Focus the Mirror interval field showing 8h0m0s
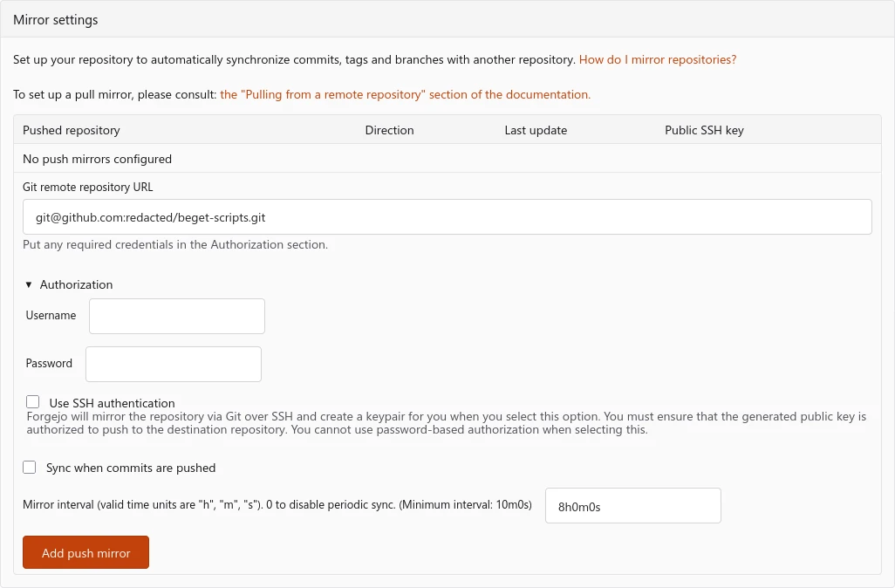Image resolution: width=895 pixels, height=588 pixels. point(632,506)
